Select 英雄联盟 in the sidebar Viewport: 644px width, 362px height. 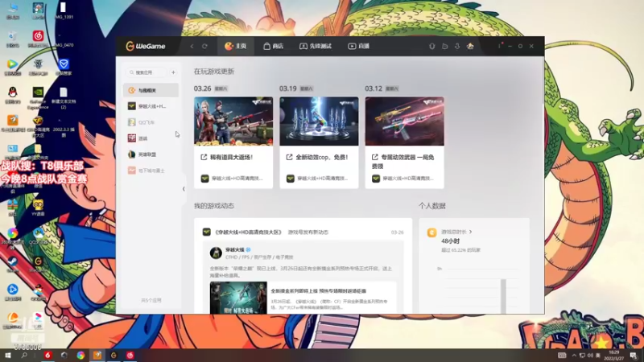(x=151, y=154)
